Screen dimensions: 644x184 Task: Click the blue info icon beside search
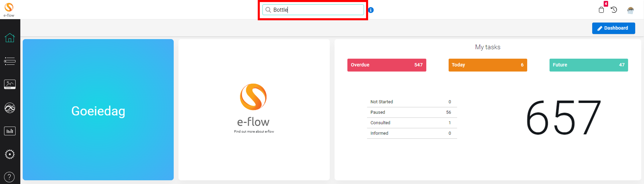tap(371, 10)
